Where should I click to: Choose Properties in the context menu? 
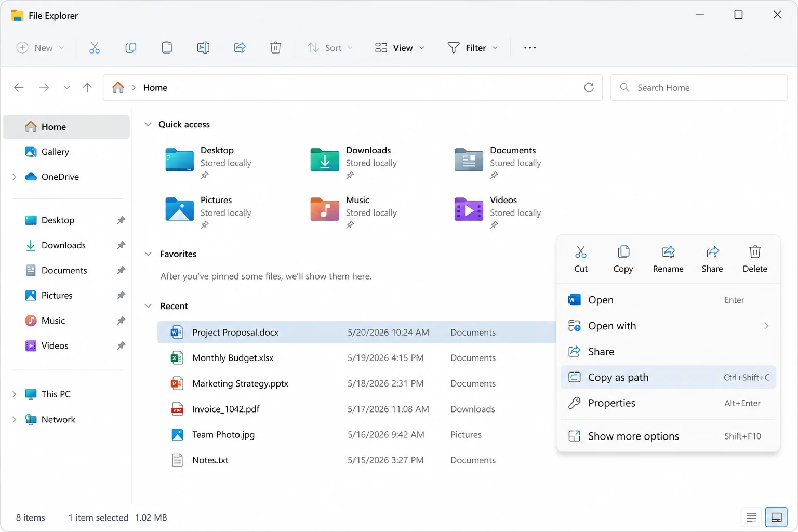(x=668, y=403)
